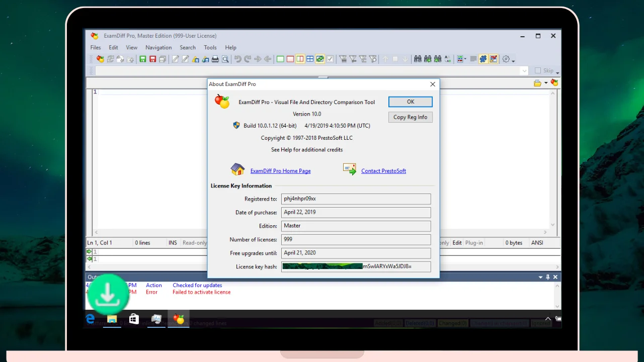Screen dimensions: 644x362
Task: Click the Redo arrow toolbar icon
Action: (248, 59)
